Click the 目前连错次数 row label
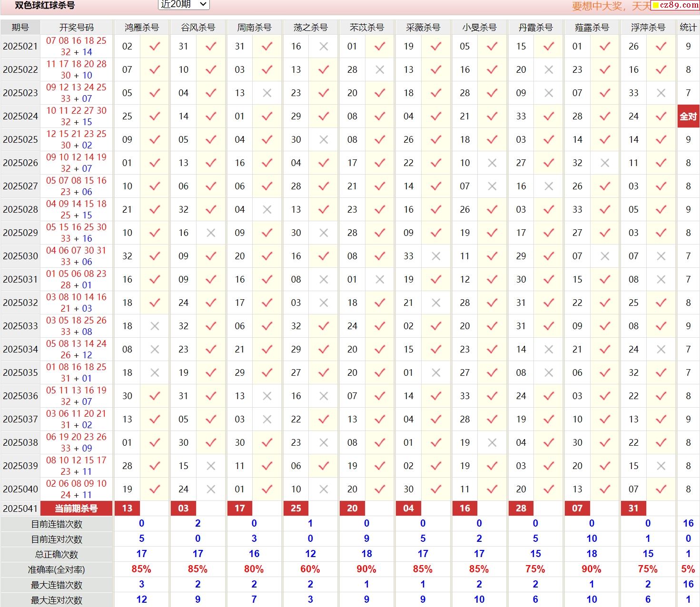The image size is (700, 607). point(57,524)
